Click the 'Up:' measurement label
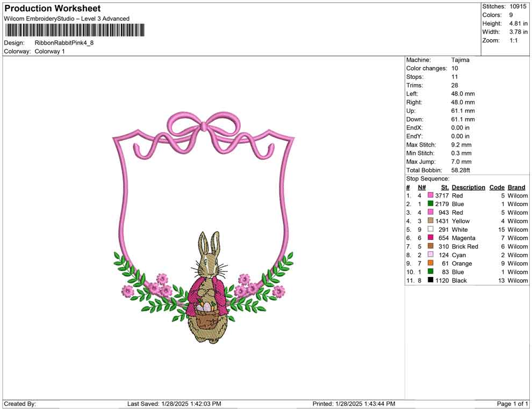 pyautogui.click(x=411, y=111)
